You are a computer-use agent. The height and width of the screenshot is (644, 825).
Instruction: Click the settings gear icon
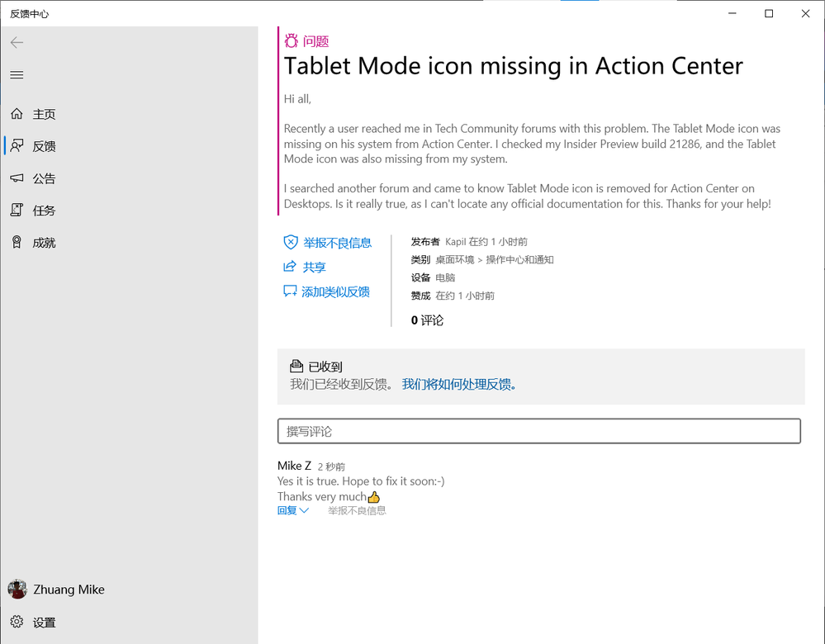tap(17, 622)
